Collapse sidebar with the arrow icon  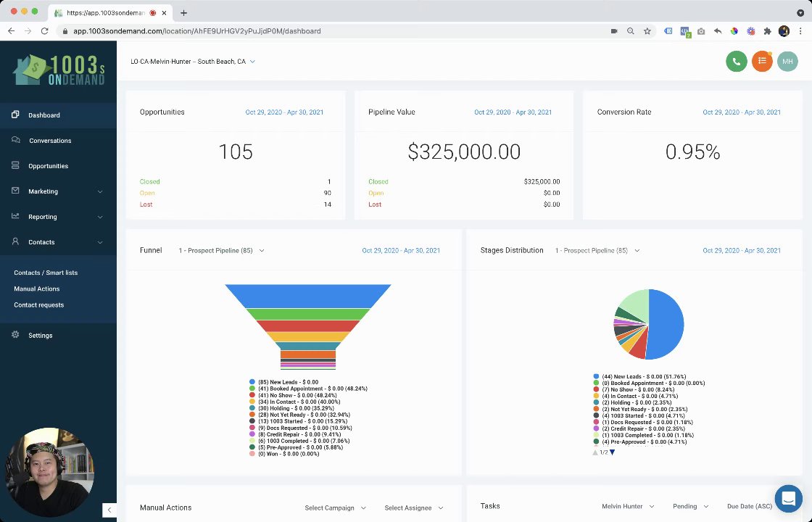pyautogui.click(x=109, y=510)
